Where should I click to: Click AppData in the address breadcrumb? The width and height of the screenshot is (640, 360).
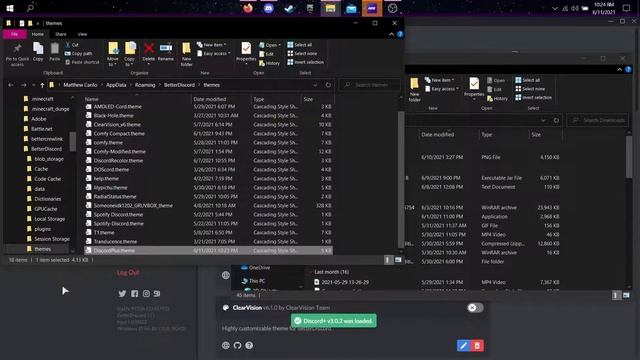(116, 85)
